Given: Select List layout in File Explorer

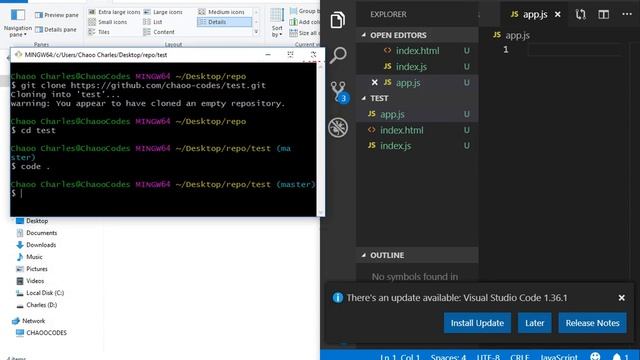Looking at the screenshot, I should point(153,22).
